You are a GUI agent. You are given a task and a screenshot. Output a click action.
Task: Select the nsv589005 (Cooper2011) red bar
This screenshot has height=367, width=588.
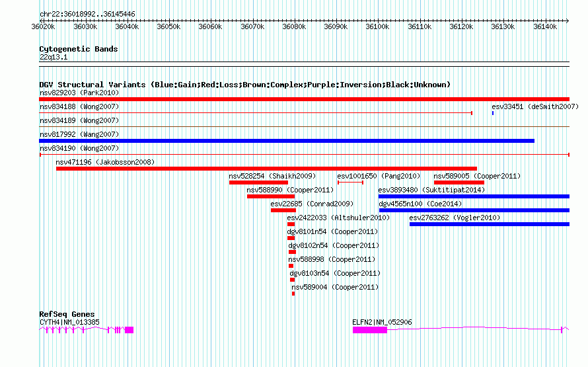[x=459, y=183]
